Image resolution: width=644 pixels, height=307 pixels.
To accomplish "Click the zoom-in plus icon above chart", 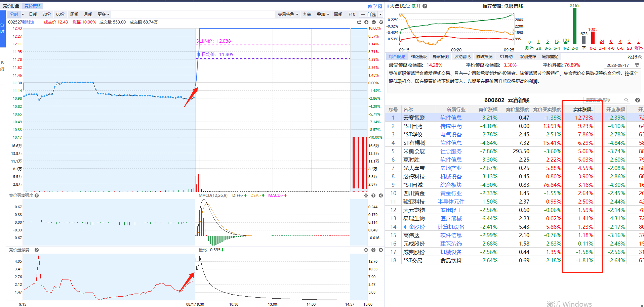I will (x=366, y=22).
